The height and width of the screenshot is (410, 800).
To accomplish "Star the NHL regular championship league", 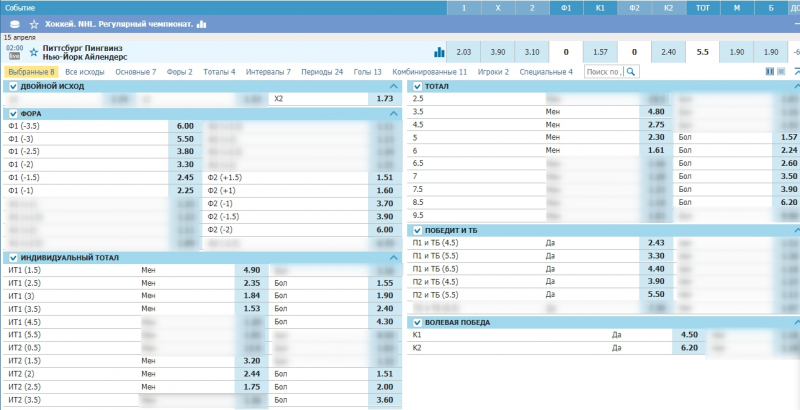I will pos(35,23).
